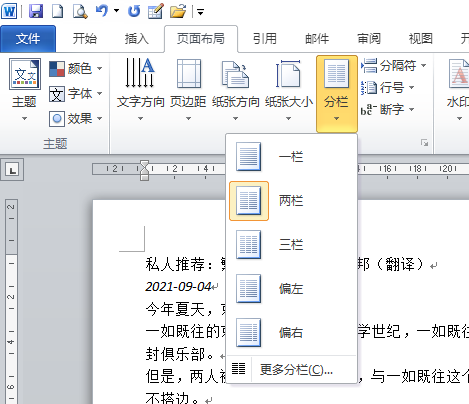Open the 文件 tab

point(28,39)
